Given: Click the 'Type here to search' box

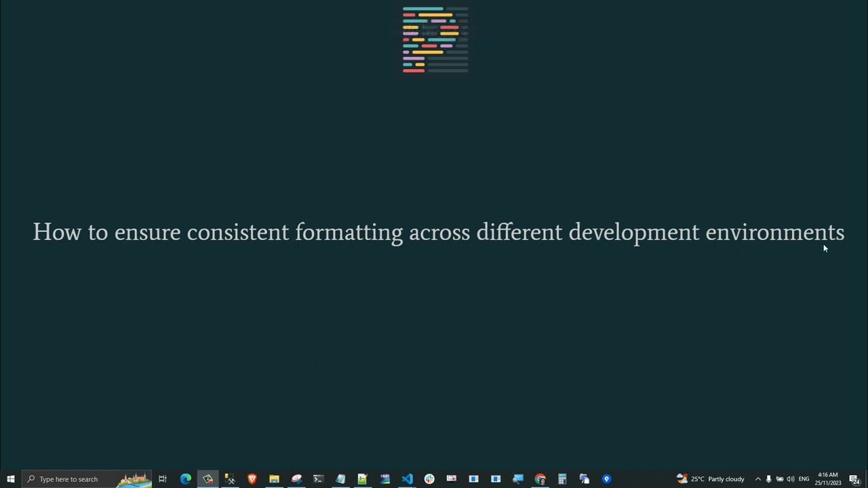Looking at the screenshot, I should click(87, 479).
